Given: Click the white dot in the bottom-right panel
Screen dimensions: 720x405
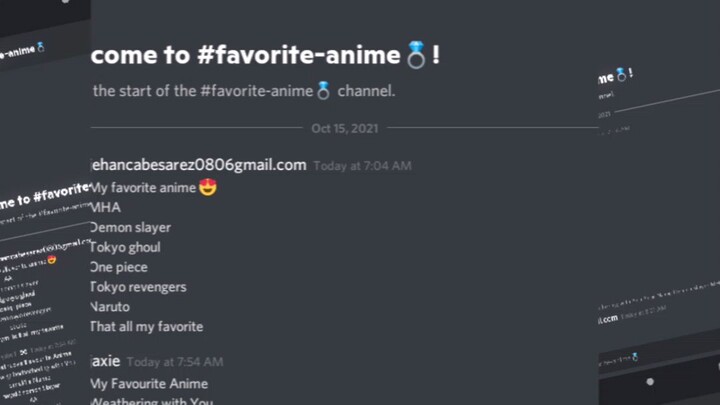Looking at the screenshot, I should [650, 381].
